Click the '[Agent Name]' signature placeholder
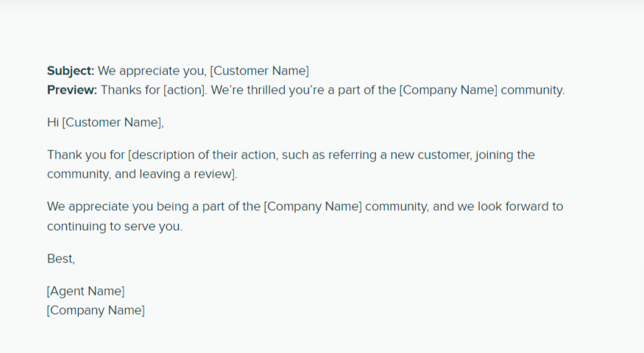Image resolution: width=644 pixels, height=353 pixels. point(85,291)
